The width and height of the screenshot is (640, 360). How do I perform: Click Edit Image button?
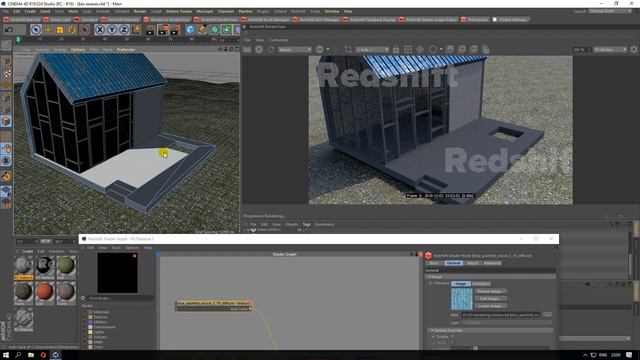coord(491,298)
